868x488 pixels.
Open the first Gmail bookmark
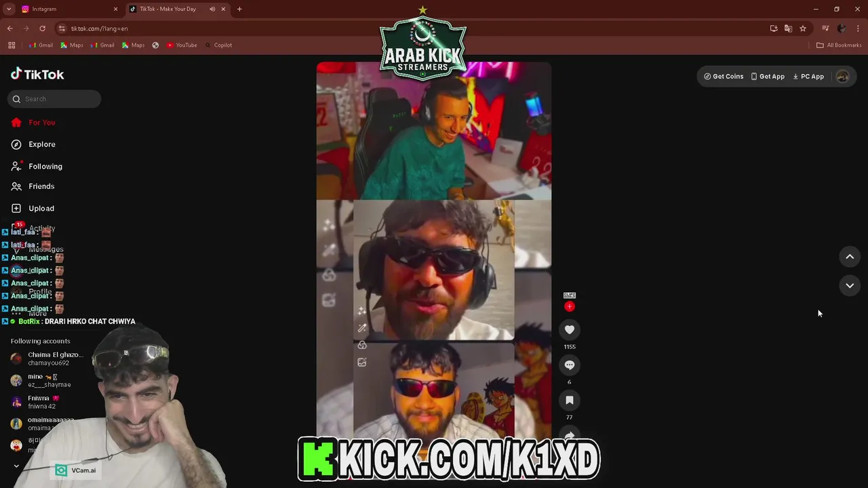[41, 45]
